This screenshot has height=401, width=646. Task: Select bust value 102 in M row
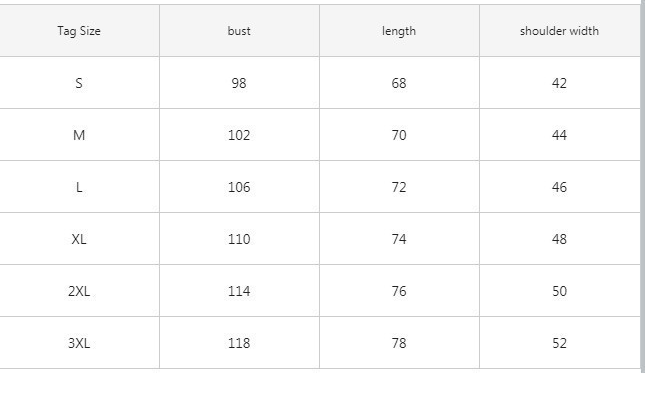coord(239,135)
